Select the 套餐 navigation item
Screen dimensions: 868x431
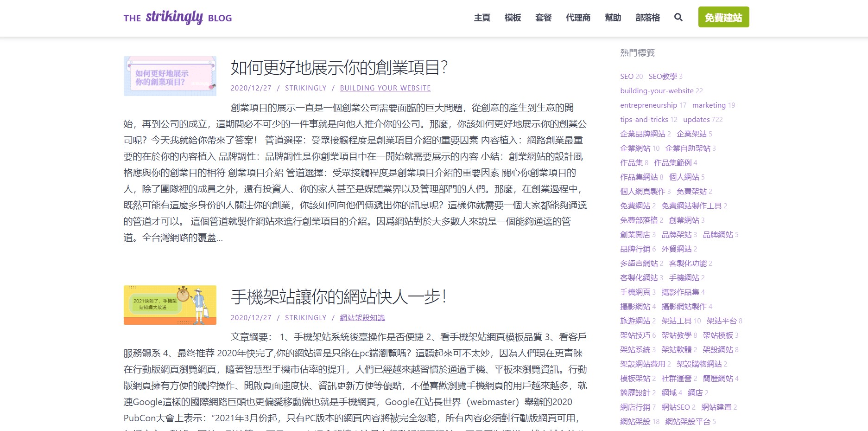pyautogui.click(x=543, y=18)
